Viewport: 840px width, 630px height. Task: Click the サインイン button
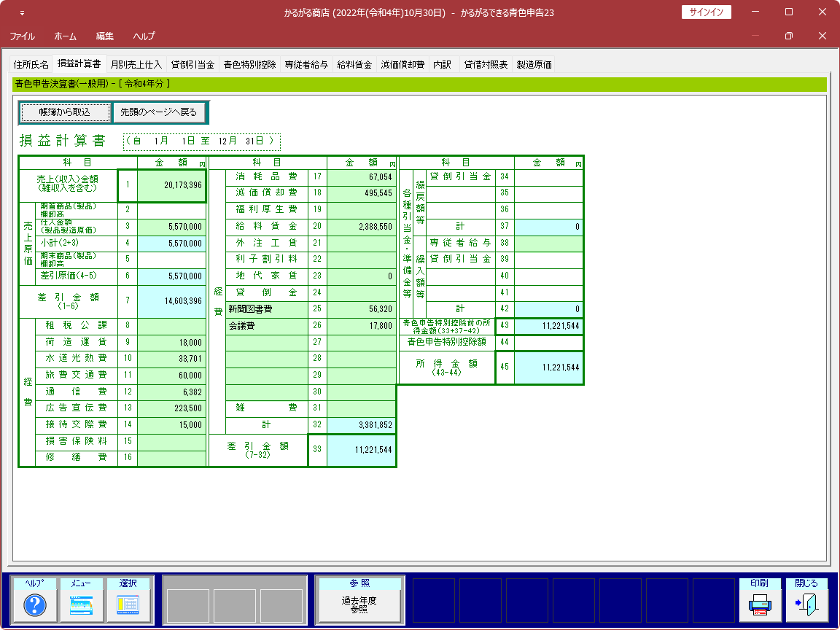(706, 12)
